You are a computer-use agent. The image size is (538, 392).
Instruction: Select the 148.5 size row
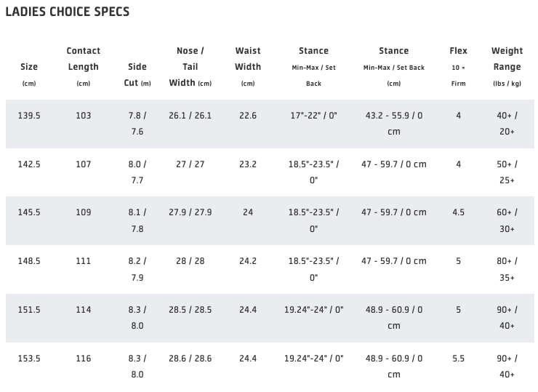click(x=270, y=270)
